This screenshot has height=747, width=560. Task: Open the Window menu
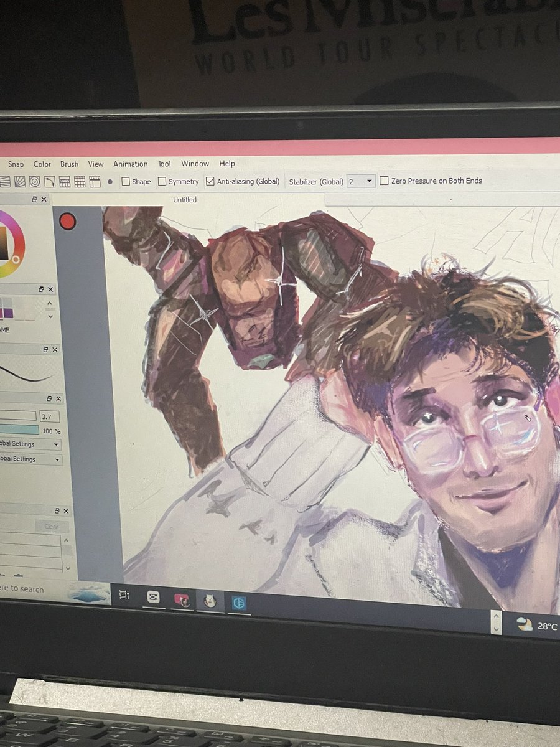(x=195, y=164)
